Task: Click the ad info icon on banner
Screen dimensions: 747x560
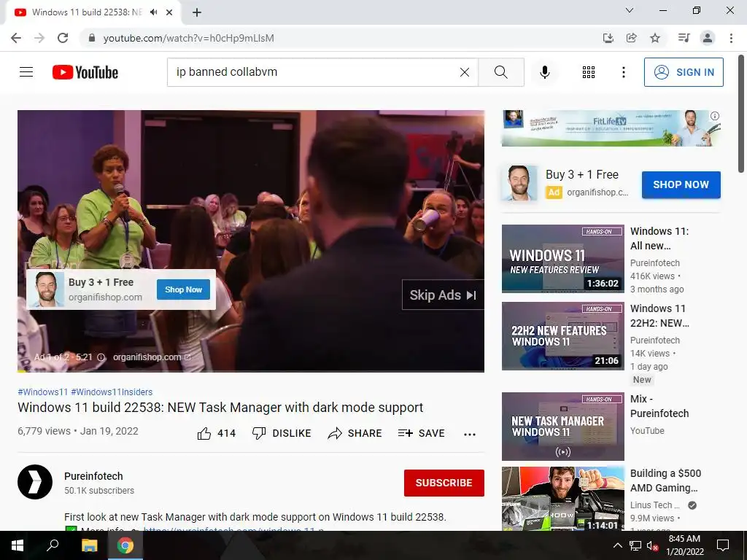Action: point(715,116)
